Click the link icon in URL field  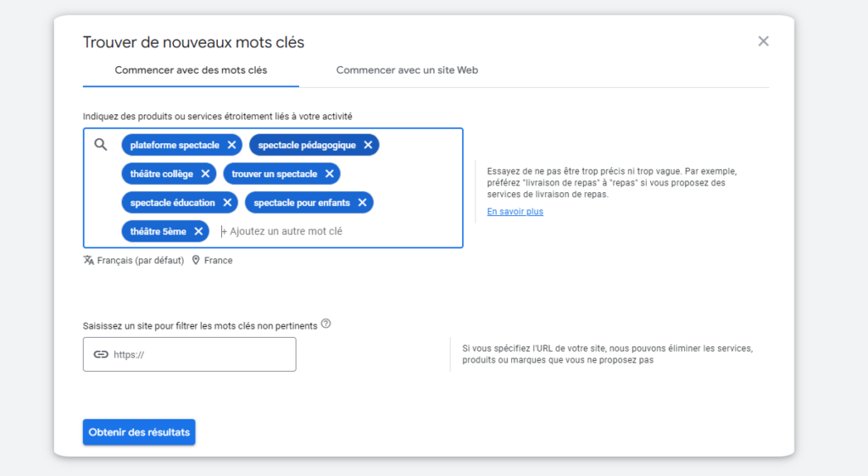pos(101,355)
